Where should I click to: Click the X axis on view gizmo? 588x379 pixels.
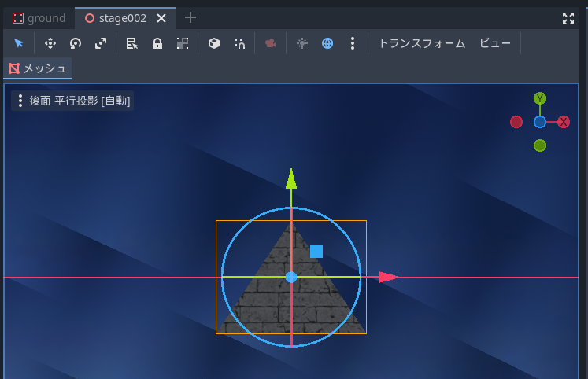tap(564, 122)
